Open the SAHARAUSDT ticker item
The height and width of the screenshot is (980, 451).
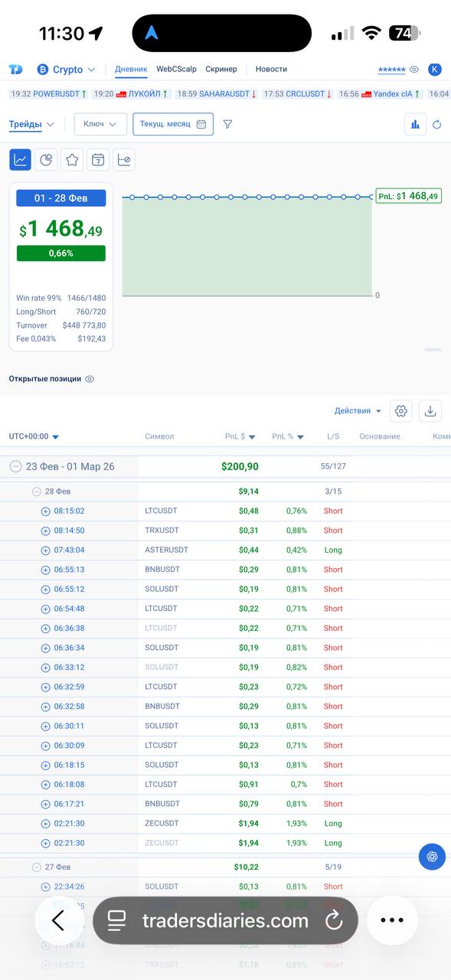pyautogui.click(x=216, y=94)
